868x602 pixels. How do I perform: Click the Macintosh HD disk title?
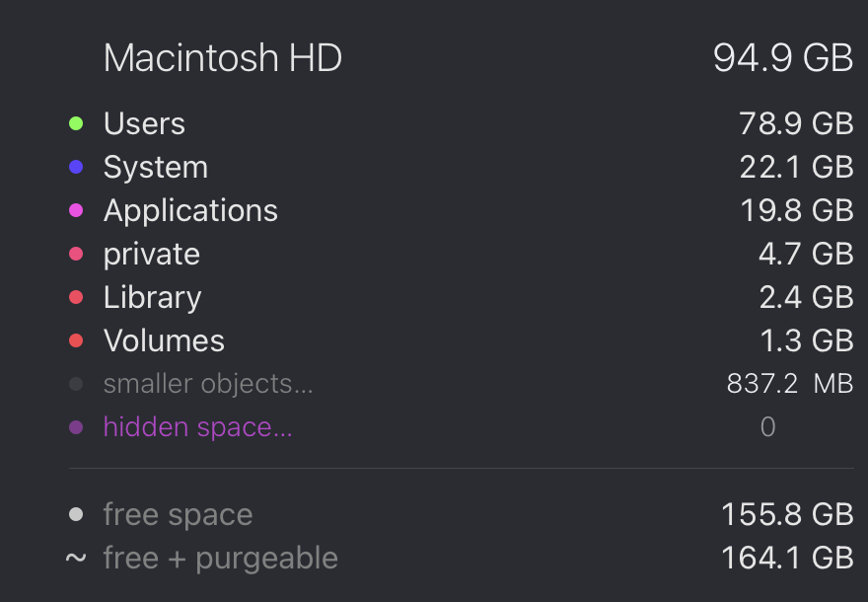pos(223,58)
